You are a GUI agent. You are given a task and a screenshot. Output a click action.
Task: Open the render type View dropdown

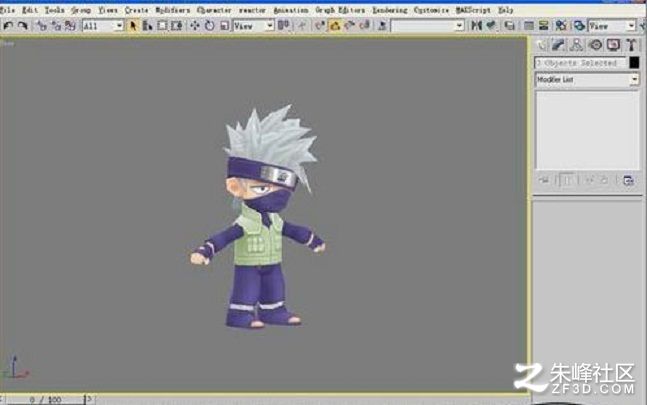pos(612,26)
